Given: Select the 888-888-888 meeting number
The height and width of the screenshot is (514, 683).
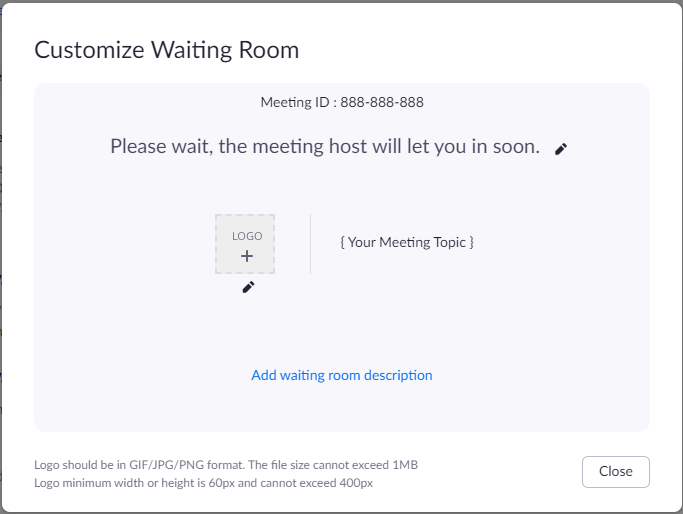Looking at the screenshot, I should [x=382, y=102].
